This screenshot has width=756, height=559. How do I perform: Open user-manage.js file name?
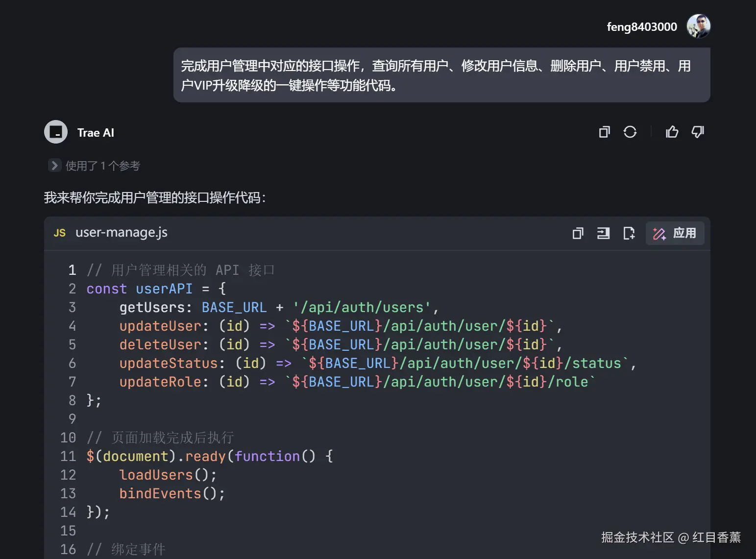click(122, 232)
